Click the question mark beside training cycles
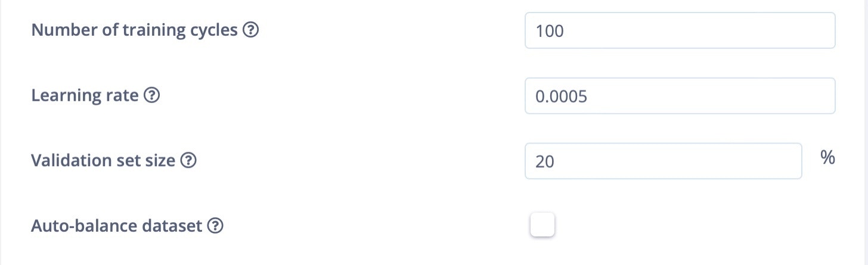This screenshot has width=868, height=265. coord(250,30)
